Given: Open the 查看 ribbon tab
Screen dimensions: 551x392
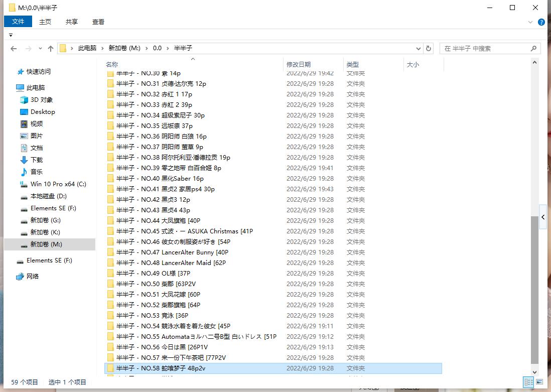Looking at the screenshot, I should click(x=98, y=22).
